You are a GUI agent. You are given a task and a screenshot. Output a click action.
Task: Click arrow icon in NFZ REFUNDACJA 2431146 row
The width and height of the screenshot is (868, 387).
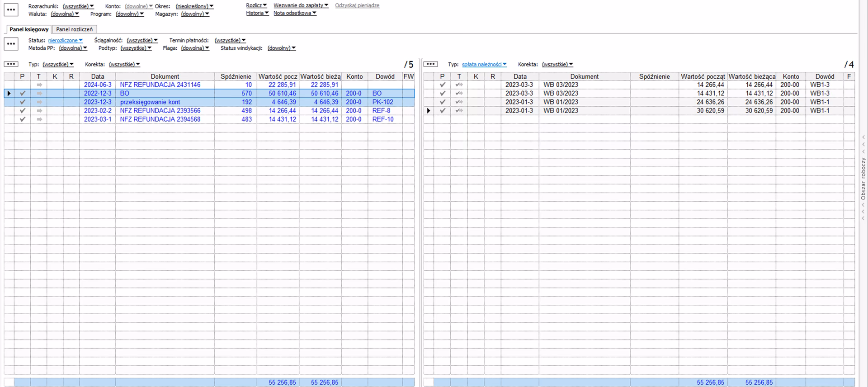click(x=39, y=85)
